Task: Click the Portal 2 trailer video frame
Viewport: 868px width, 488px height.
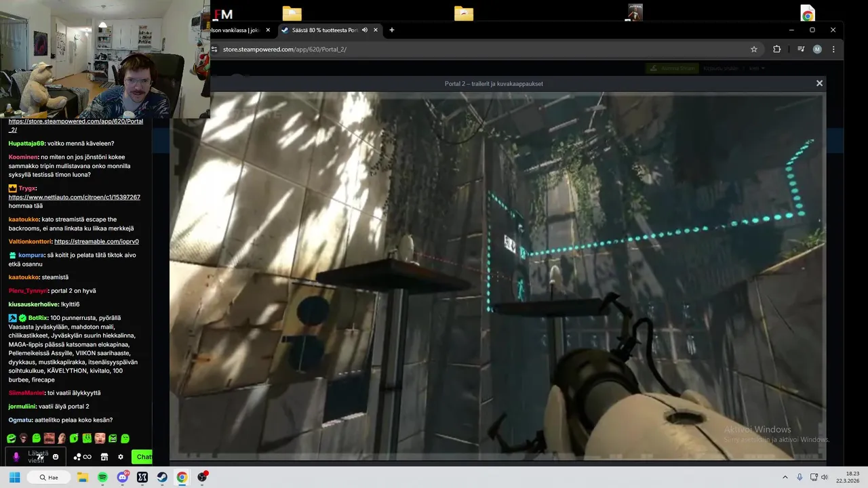Action: (x=497, y=276)
